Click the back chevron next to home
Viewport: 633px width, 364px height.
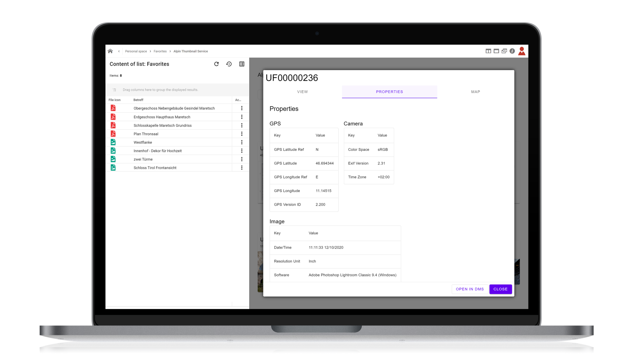pyautogui.click(x=119, y=51)
